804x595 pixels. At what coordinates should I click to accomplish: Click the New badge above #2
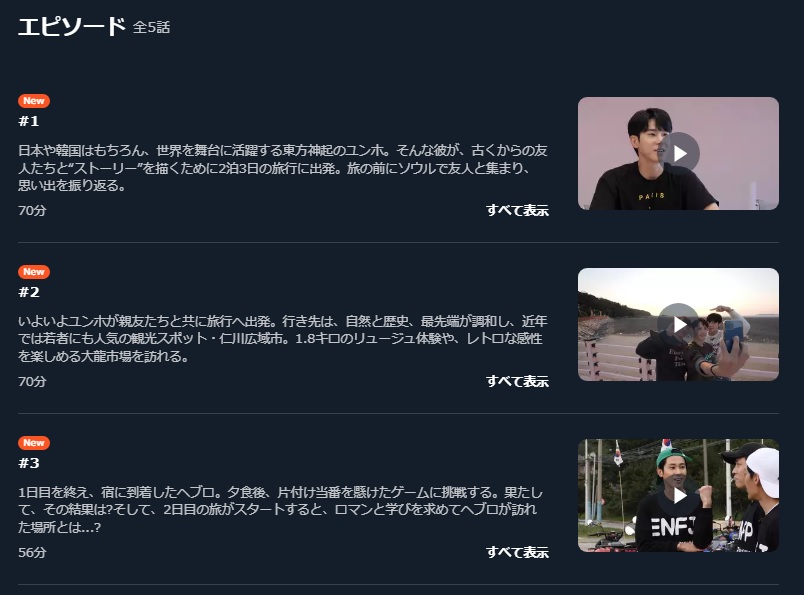pyautogui.click(x=34, y=271)
